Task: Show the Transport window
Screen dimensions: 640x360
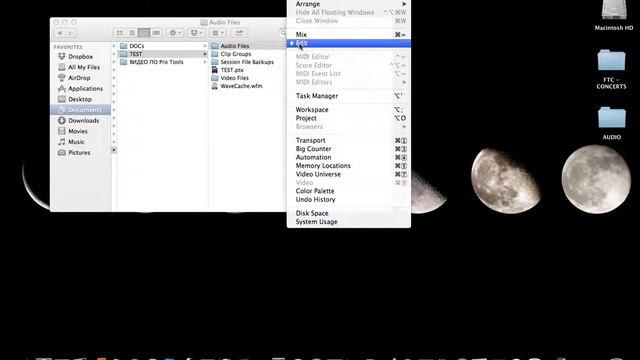Action: [349, 140]
